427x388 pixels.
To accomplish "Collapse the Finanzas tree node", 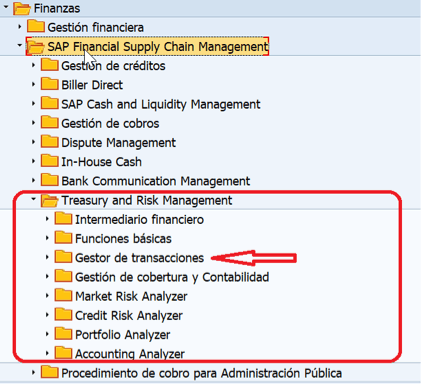I will (x=6, y=7).
